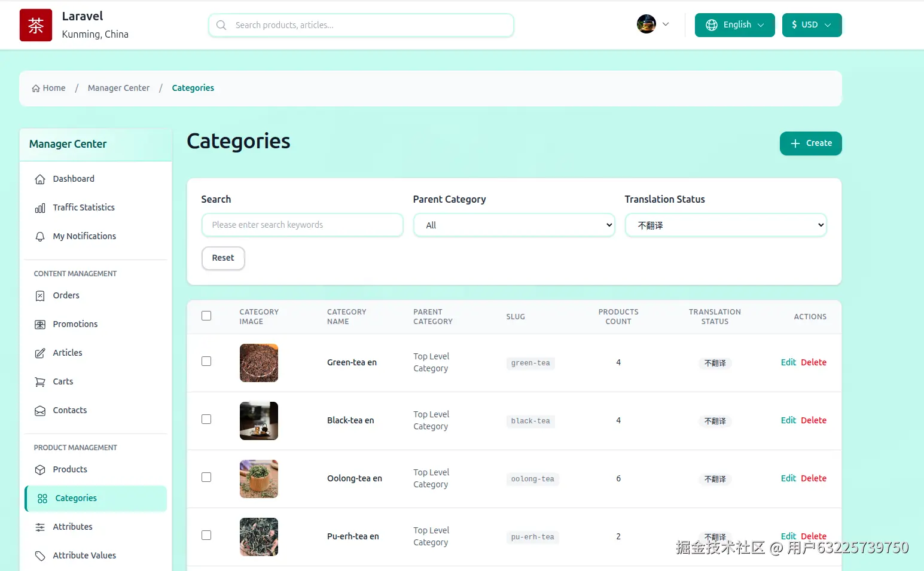924x571 pixels.
Task: Click Edit for Green-tea en
Action: point(788,362)
